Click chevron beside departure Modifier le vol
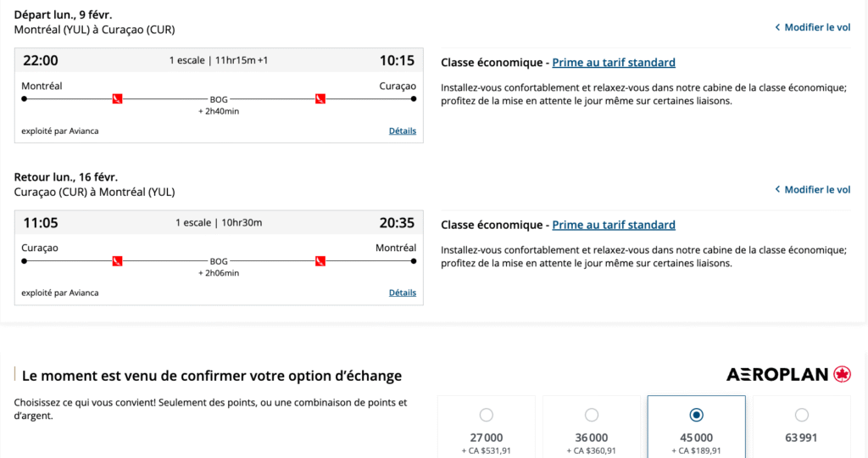 coord(777,27)
